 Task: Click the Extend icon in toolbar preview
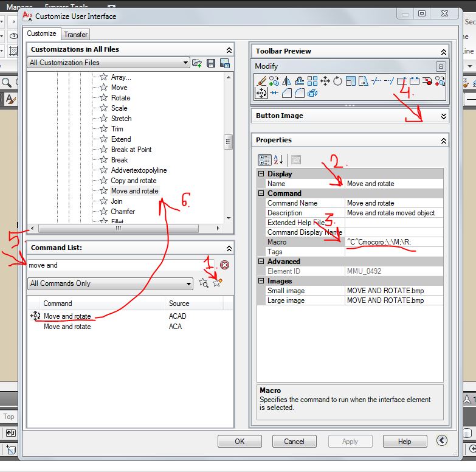click(389, 81)
